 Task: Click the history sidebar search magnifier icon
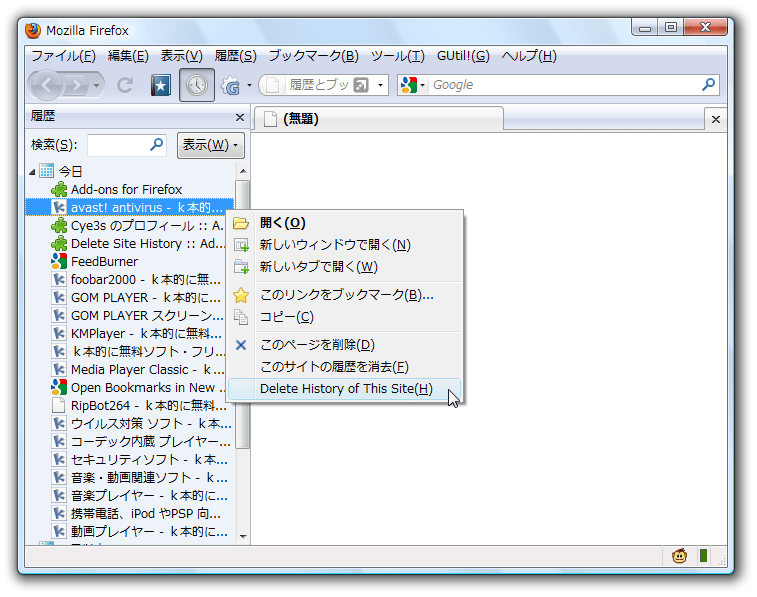[x=156, y=144]
